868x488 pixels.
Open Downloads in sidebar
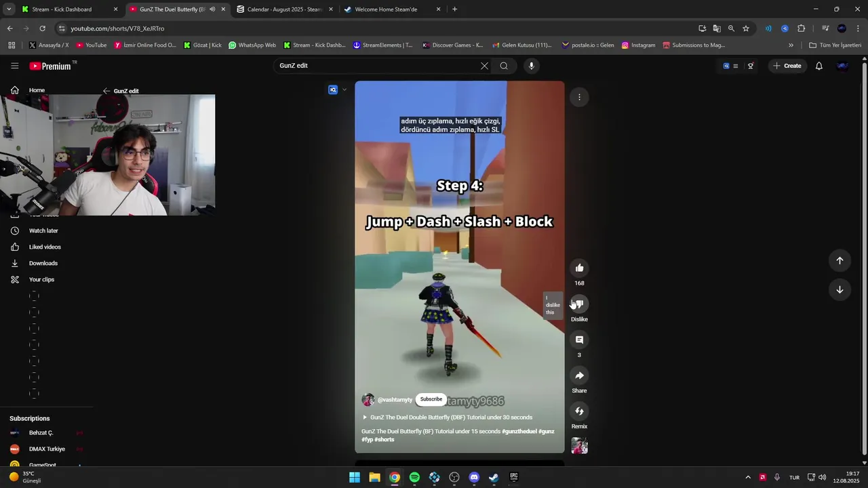coord(43,263)
